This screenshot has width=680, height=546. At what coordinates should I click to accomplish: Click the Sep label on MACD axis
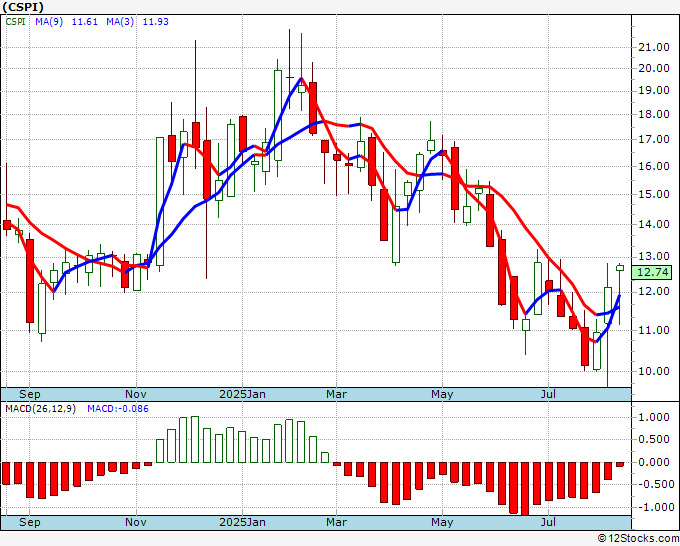(29, 522)
